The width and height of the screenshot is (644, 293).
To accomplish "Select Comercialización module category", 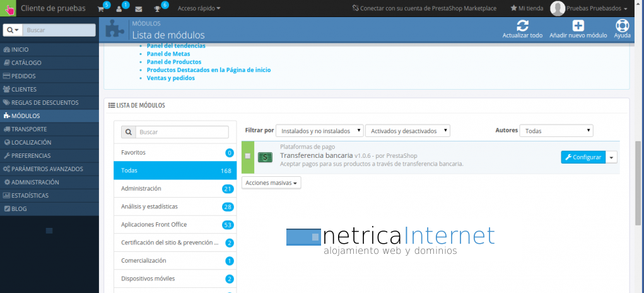I will [175, 261].
